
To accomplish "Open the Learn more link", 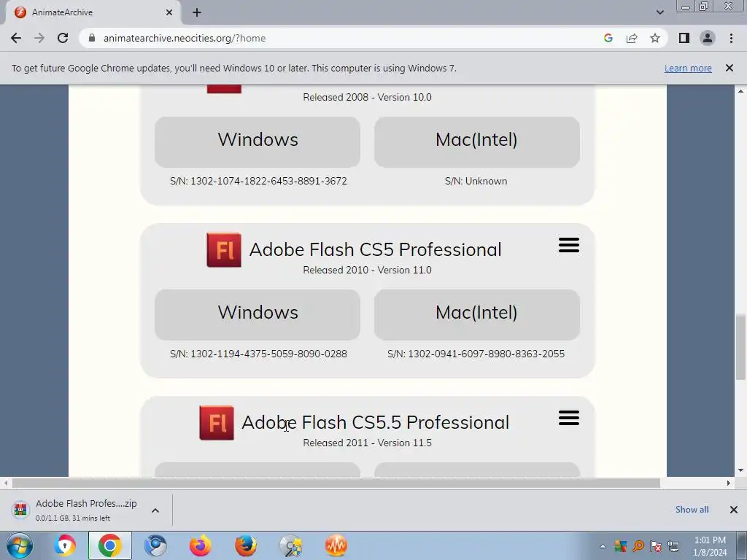I will click(688, 68).
